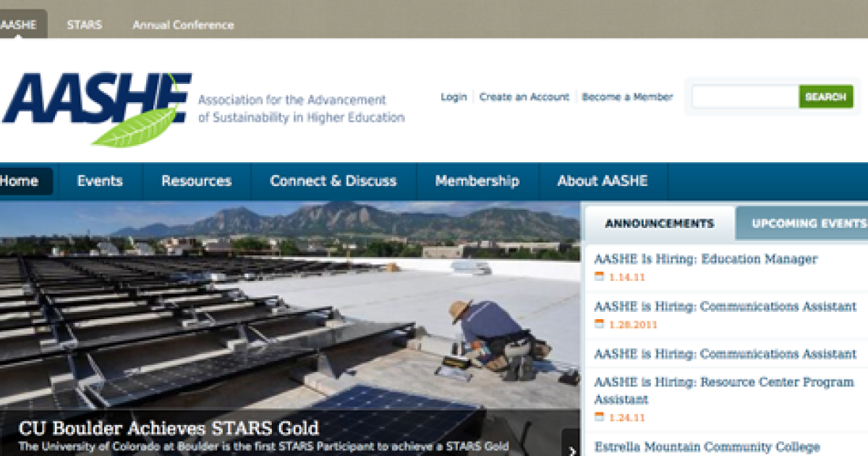Screen dimensions: 868x456
Task: Click the Login link
Action: coord(455,96)
